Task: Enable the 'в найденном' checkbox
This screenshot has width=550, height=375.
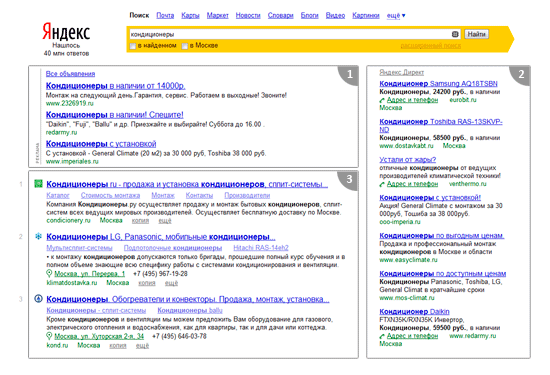Action: [133, 46]
